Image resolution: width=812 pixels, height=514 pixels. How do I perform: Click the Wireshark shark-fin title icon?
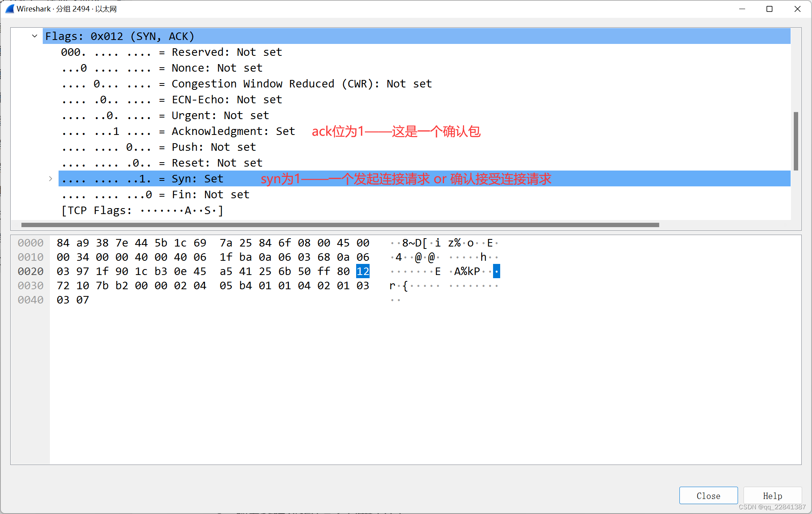click(x=9, y=9)
